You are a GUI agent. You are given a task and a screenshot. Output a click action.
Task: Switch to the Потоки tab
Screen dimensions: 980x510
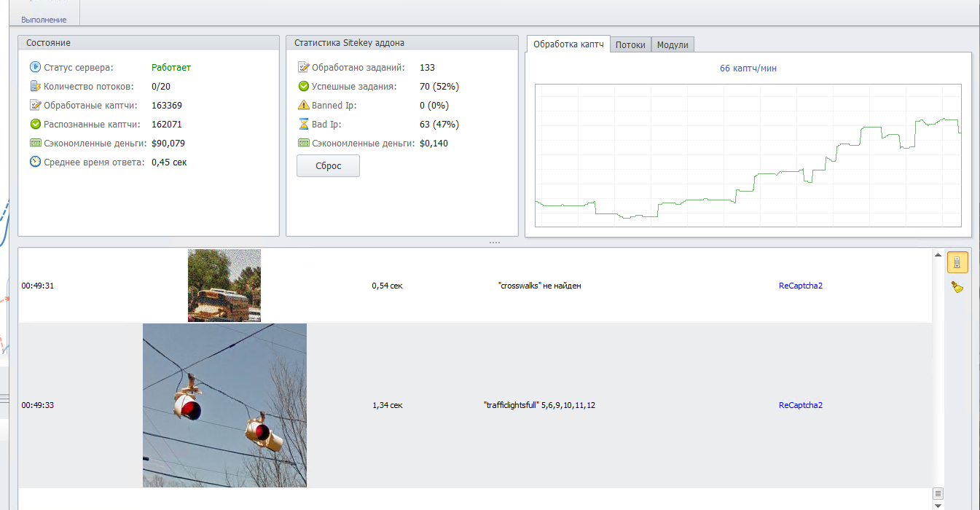coord(630,44)
